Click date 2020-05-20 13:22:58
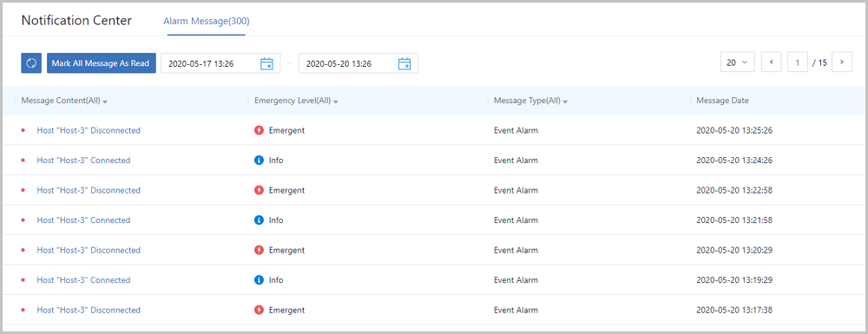The width and height of the screenshot is (868, 334). (x=734, y=190)
